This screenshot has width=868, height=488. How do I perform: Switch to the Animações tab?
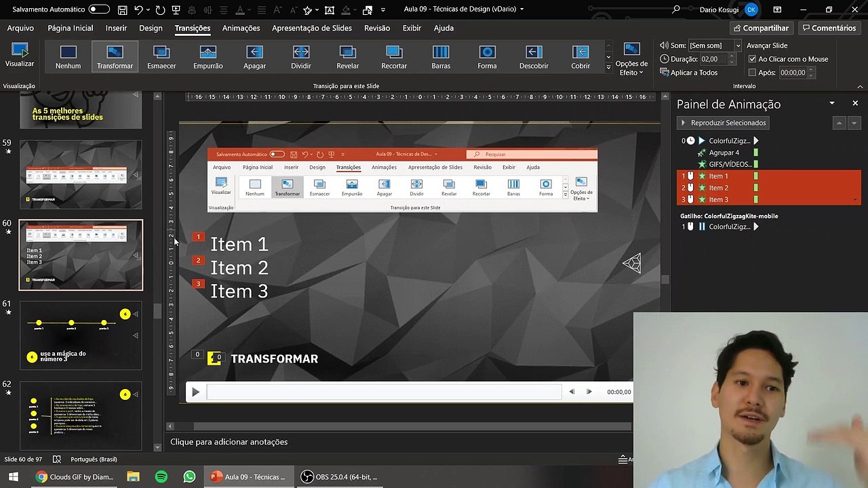point(241,28)
